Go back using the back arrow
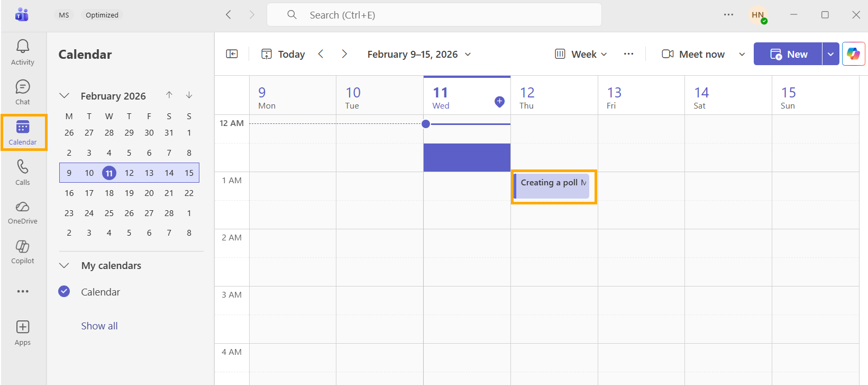 [x=229, y=15]
